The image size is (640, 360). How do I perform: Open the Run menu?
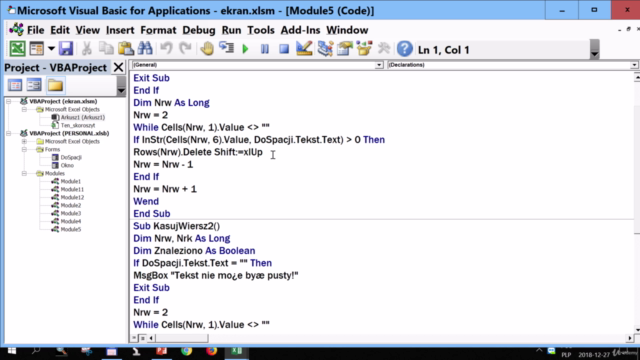[x=231, y=30]
